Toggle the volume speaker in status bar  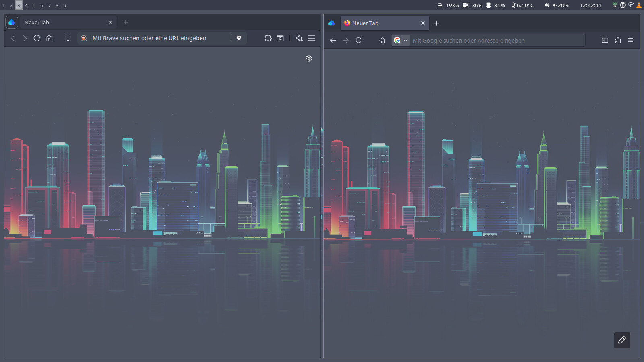tap(547, 5)
